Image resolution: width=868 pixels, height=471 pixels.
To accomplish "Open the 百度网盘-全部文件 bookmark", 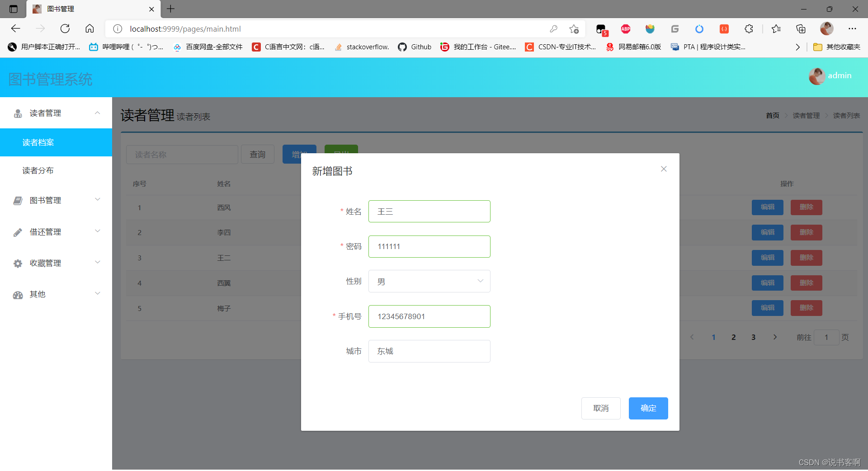I will click(208, 47).
